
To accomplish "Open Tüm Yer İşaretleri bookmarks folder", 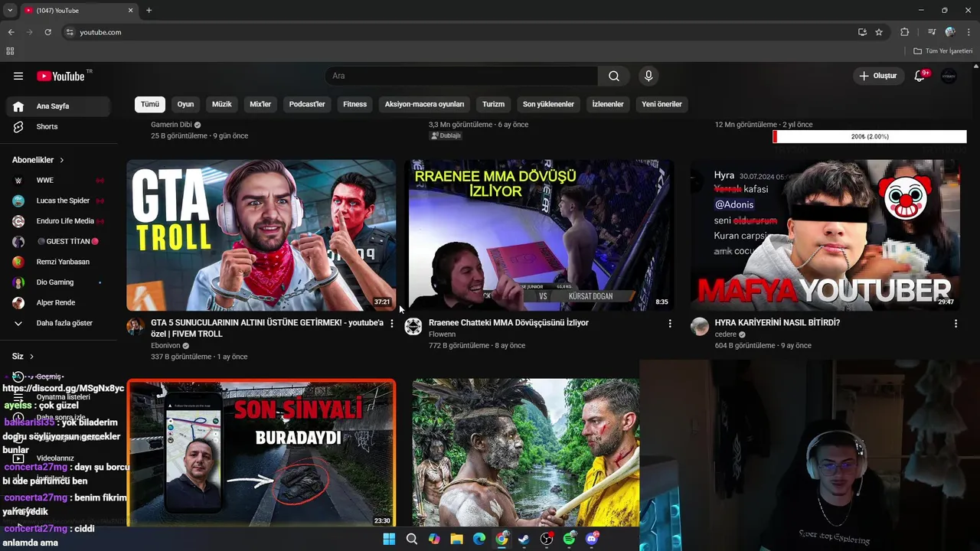I will (x=943, y=51).
